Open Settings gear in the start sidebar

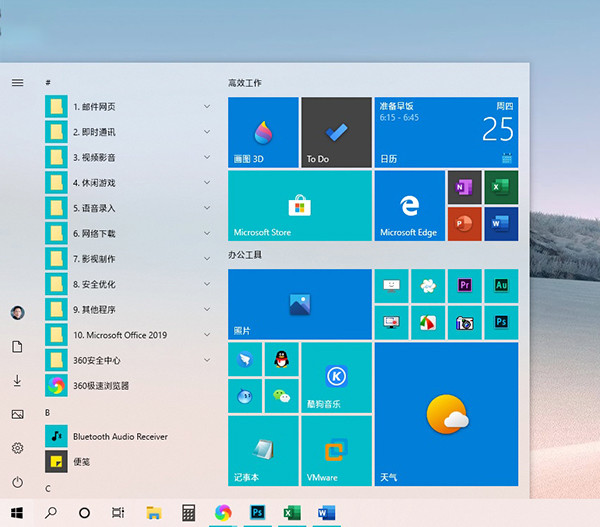pos(17,448)
